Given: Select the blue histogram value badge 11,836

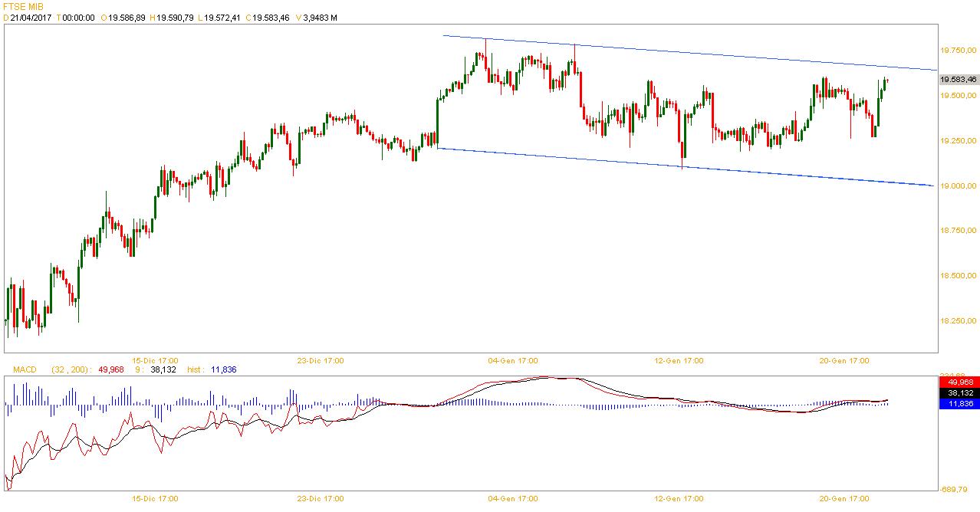Looking at the screenshot, I should click(x=959, y=403).
